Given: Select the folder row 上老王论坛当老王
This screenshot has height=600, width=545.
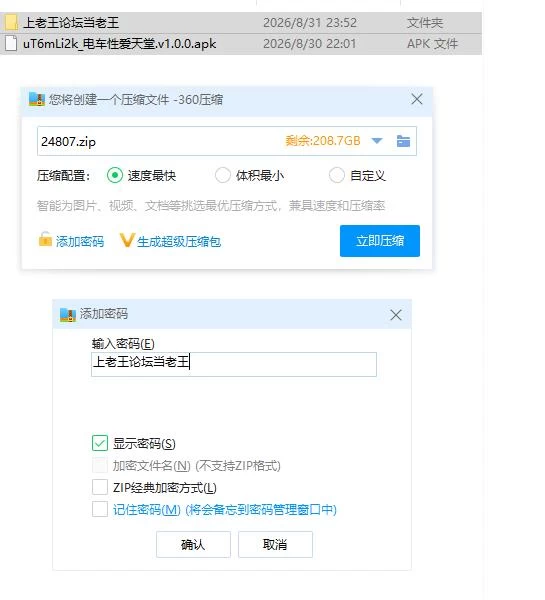Looking at the screenshot, I should point(241,23).
